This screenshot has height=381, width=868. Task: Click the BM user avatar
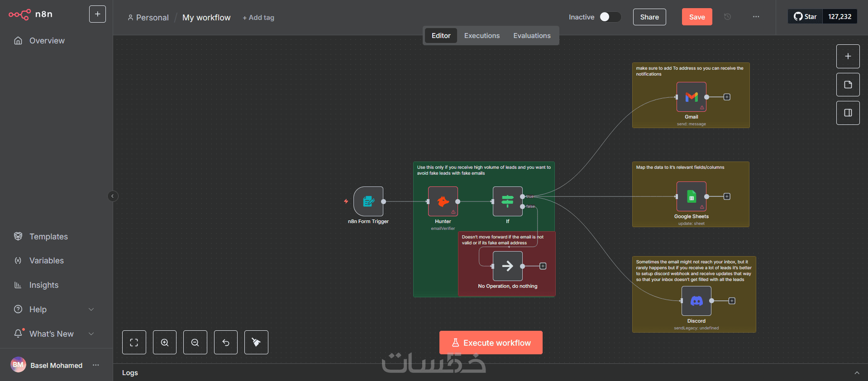[x=18, y=365]
